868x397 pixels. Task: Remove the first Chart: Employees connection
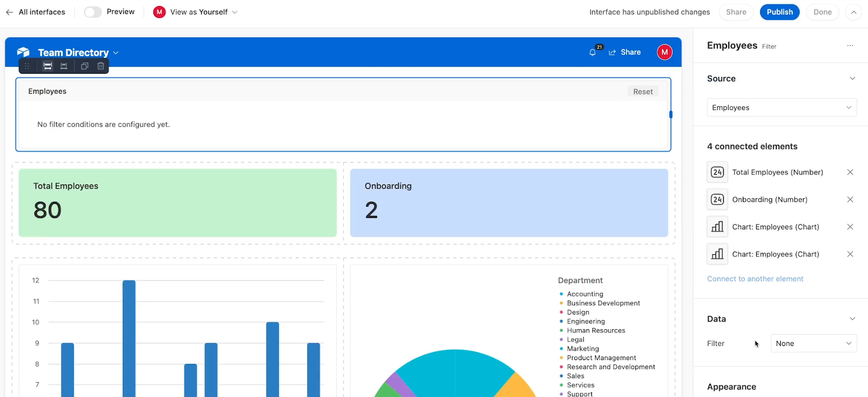point(850,227)
